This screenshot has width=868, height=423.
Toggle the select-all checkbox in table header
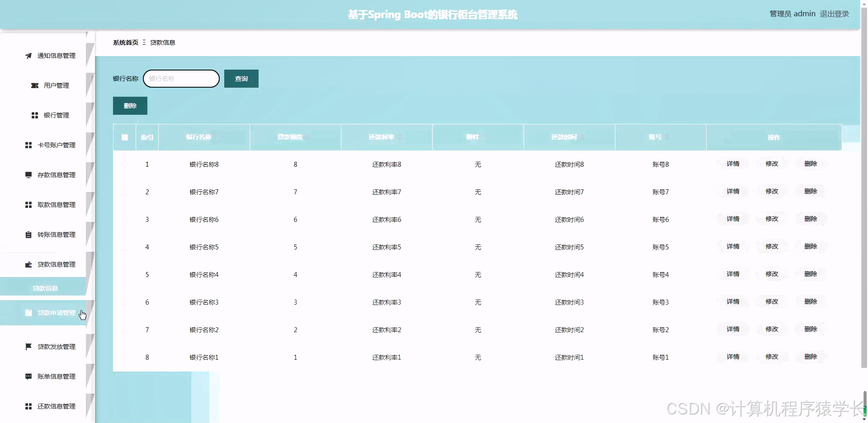pos(125,137)
